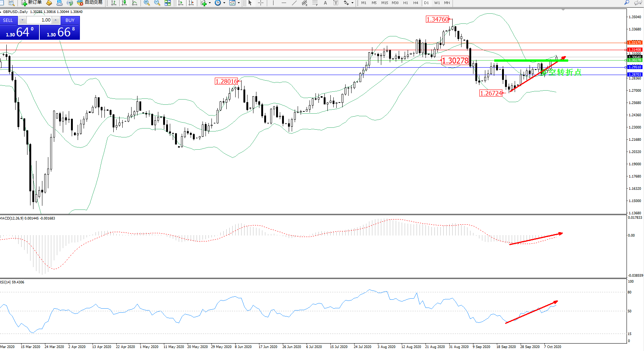Switch to the H4 timeframe
Image resolution: width=644 pixels, height=351 pixels.
click(x=415, y=3)
